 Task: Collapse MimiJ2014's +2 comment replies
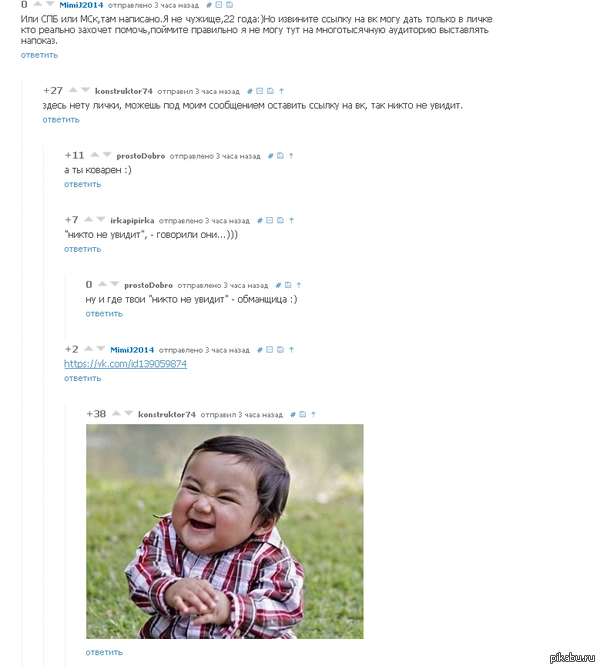(x=269, y=349)
